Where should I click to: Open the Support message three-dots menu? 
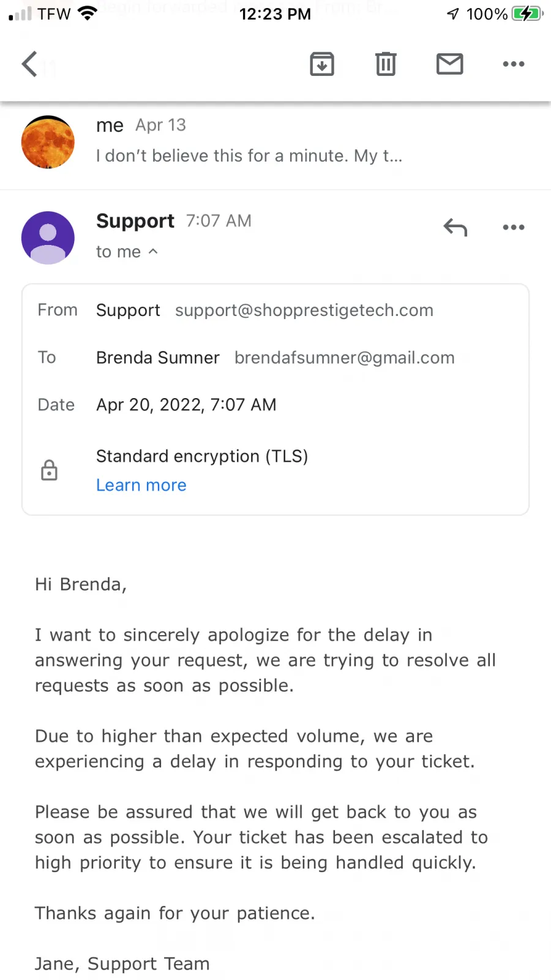tap(513, 227)
